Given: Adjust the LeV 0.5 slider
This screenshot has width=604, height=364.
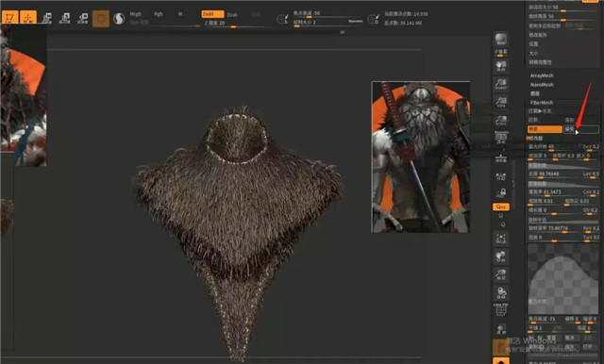Looking at the screenshot, I should 591,174.
